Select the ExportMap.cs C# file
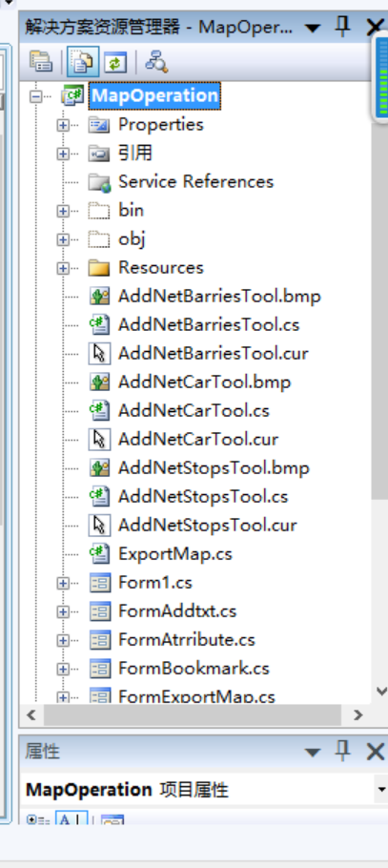Screen dimensions: 388x868 [x=174, y=553]
